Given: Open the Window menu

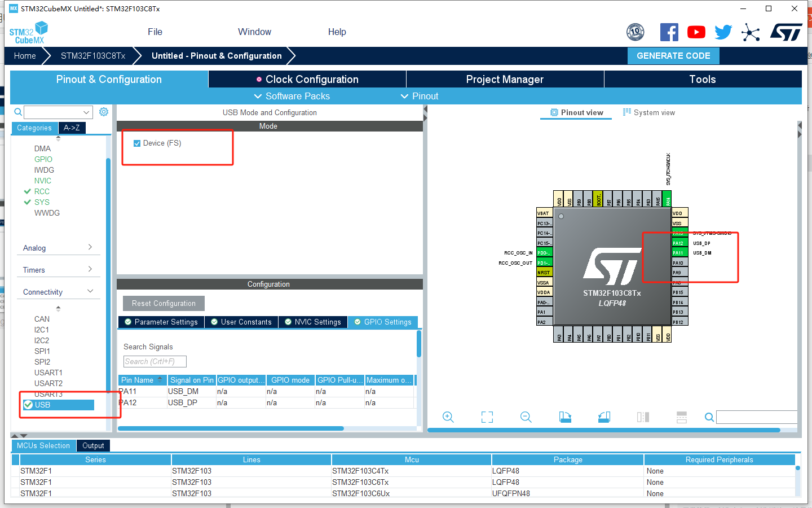Looking at the screenshot, I should pyautogui.click(x=254, y=32).
